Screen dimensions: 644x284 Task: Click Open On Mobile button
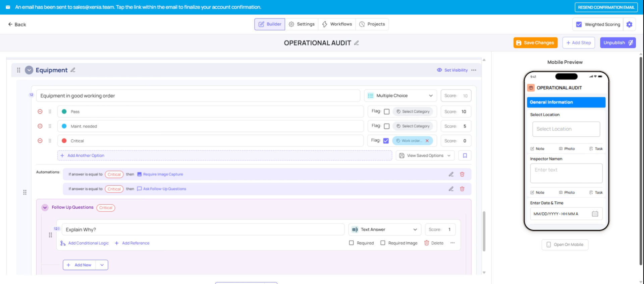(565, 245)
